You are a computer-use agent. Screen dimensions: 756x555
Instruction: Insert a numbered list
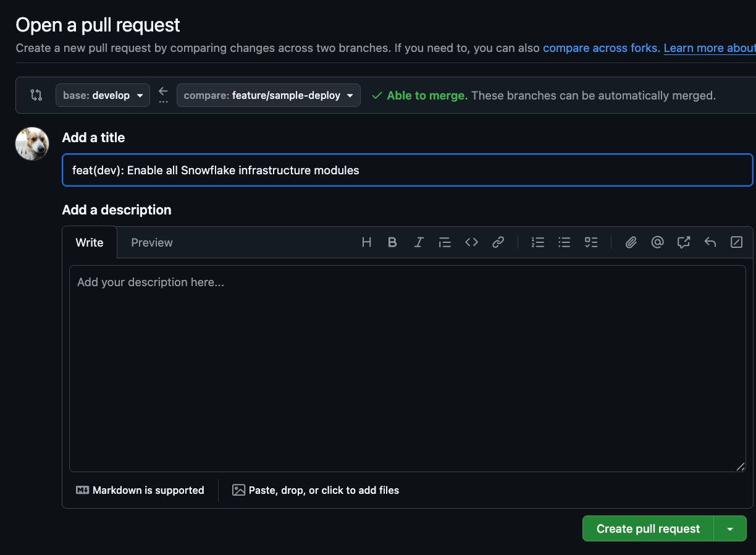(x=538, y=242)
